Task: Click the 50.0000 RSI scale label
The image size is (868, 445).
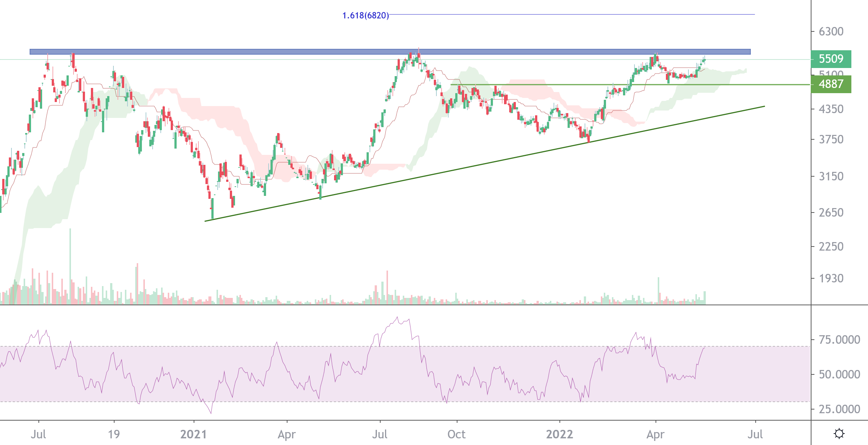Action: click(x=839, y=374)
